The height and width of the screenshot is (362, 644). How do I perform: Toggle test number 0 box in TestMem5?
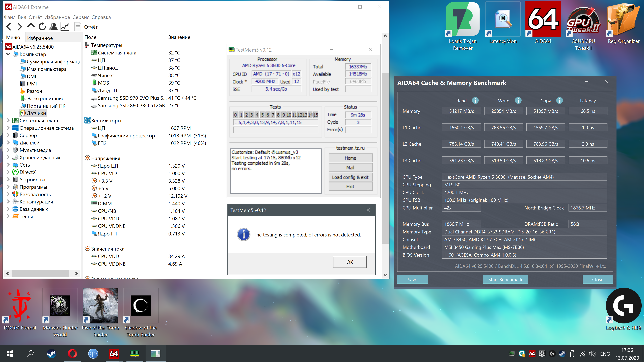click(x=235, y=115)
